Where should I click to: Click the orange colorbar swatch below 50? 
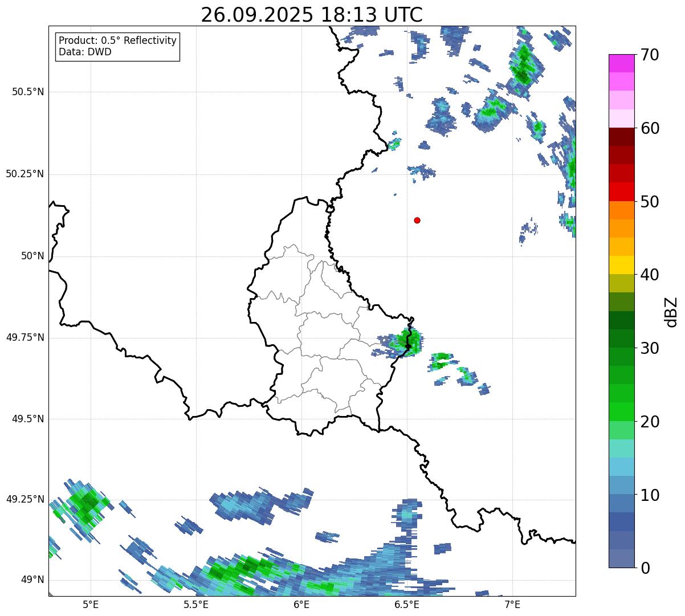[x=622, y=210]
